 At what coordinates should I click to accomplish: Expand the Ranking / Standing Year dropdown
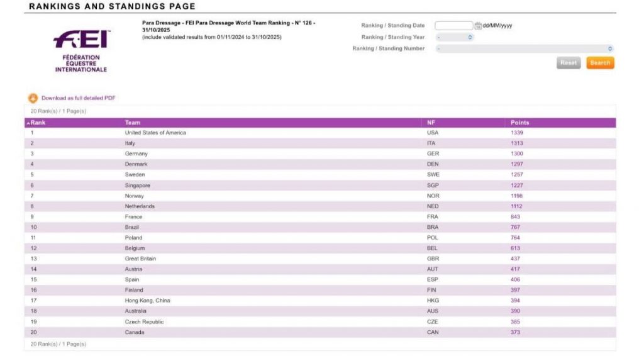454,37
